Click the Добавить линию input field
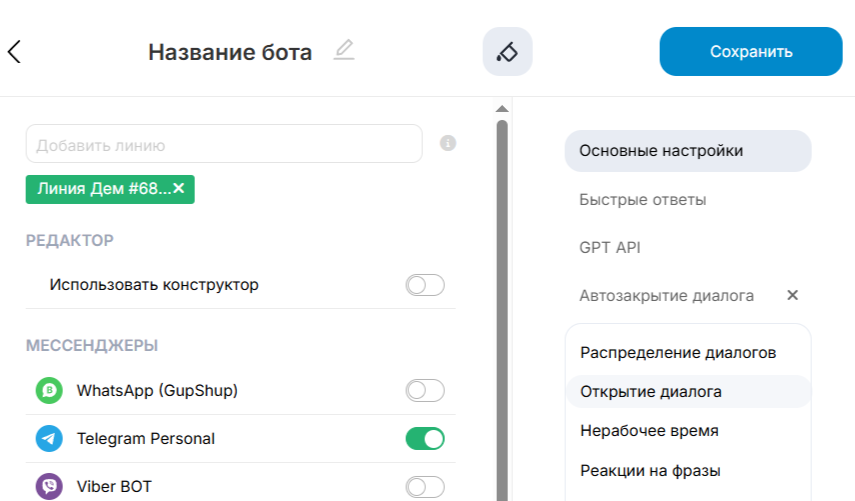The width and height of the screenshot is (855, 501). [x=224, y=144]
